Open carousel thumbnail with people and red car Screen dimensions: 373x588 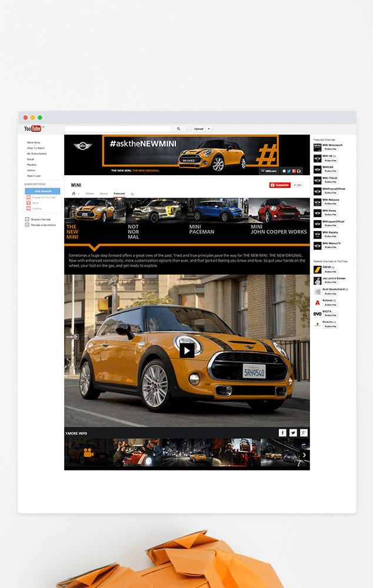coord(138,453)
